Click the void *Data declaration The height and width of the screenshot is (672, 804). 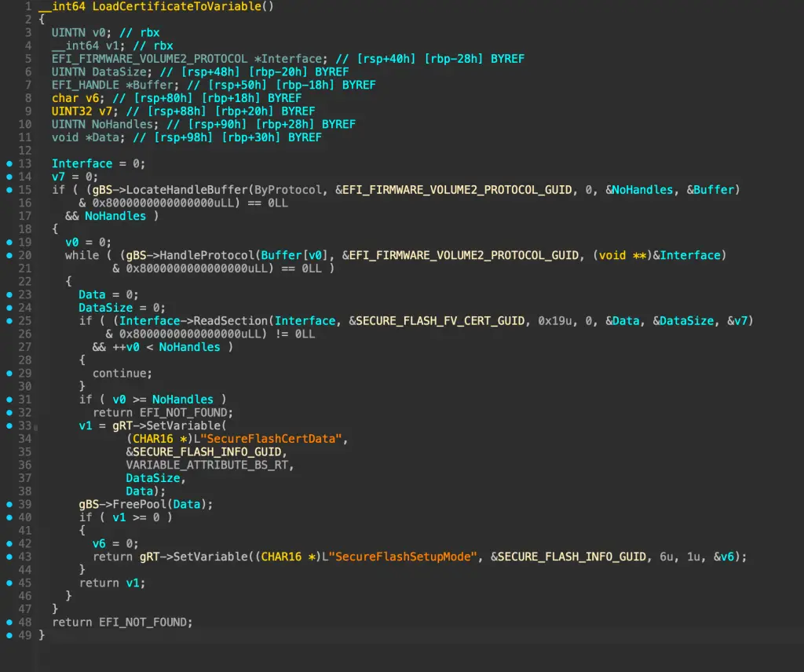(x=88, y=137)
